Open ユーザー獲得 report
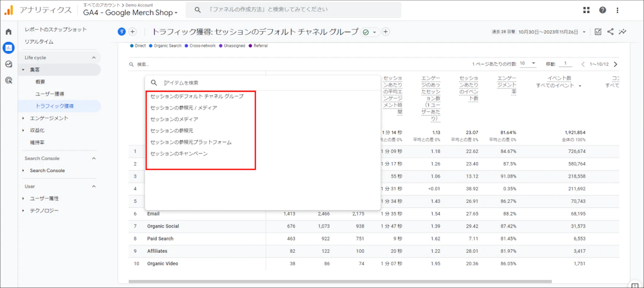The image size is (644, 288). (50, 94)
